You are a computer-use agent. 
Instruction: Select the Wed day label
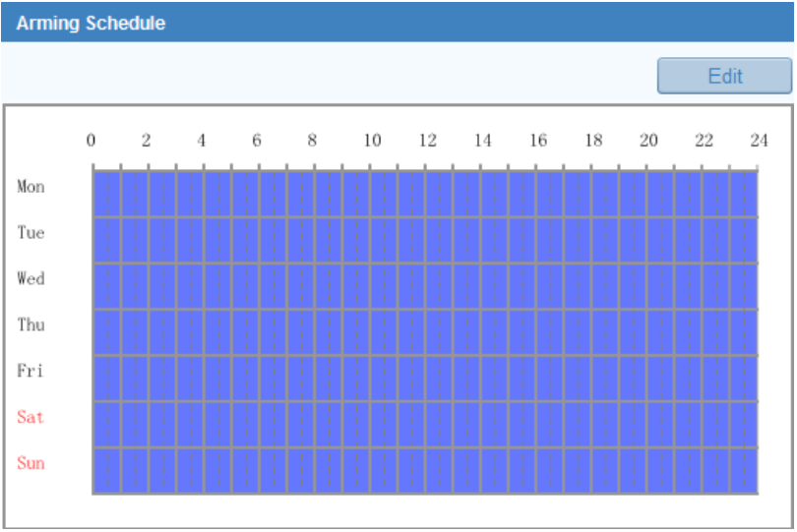[31, 279]
